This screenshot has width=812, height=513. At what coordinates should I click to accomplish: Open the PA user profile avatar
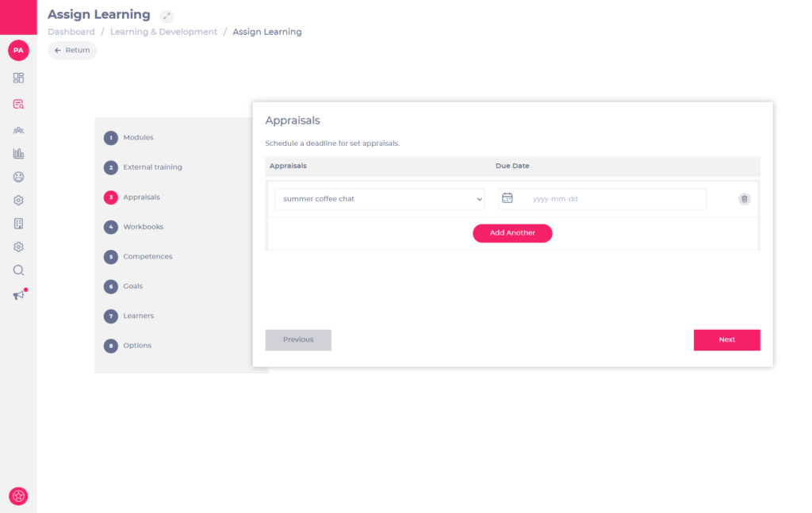pos(18,50)
